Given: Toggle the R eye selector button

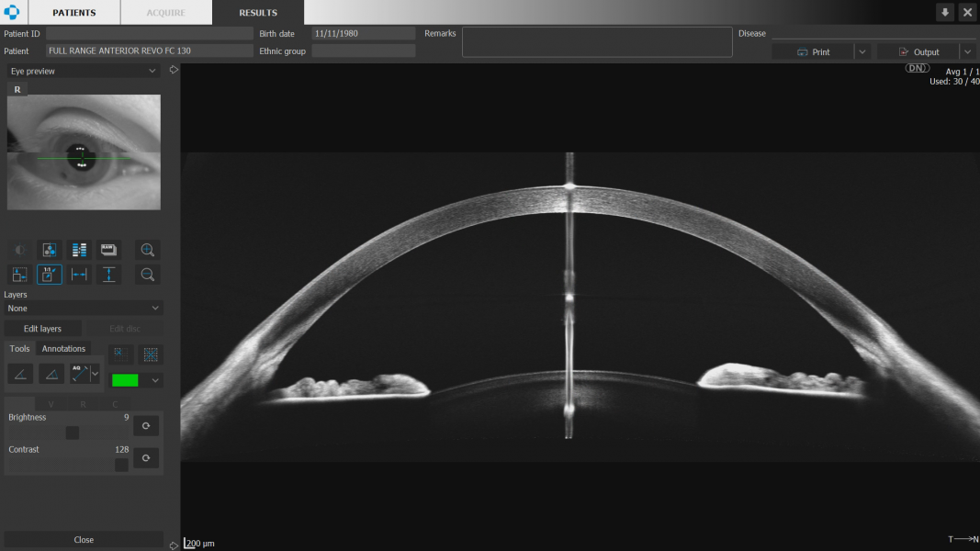Looking at the screenshot, I should tap(17, 89).
